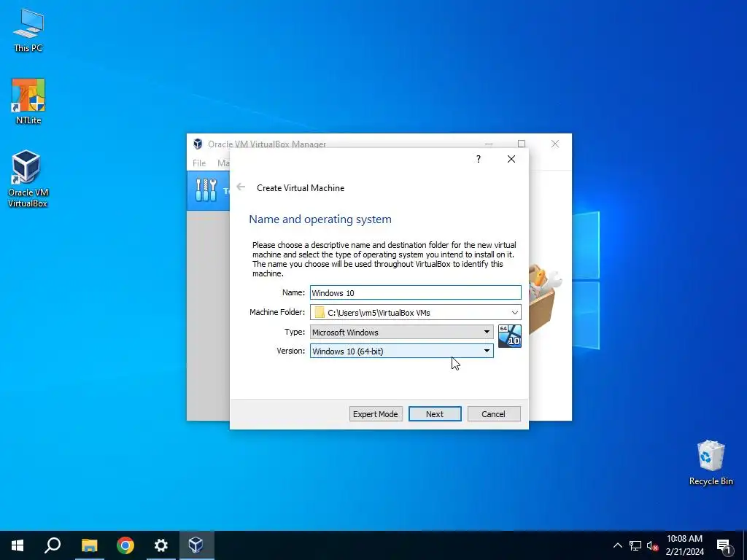Click the Next button
747x560 pixels.
click(435, 414)
